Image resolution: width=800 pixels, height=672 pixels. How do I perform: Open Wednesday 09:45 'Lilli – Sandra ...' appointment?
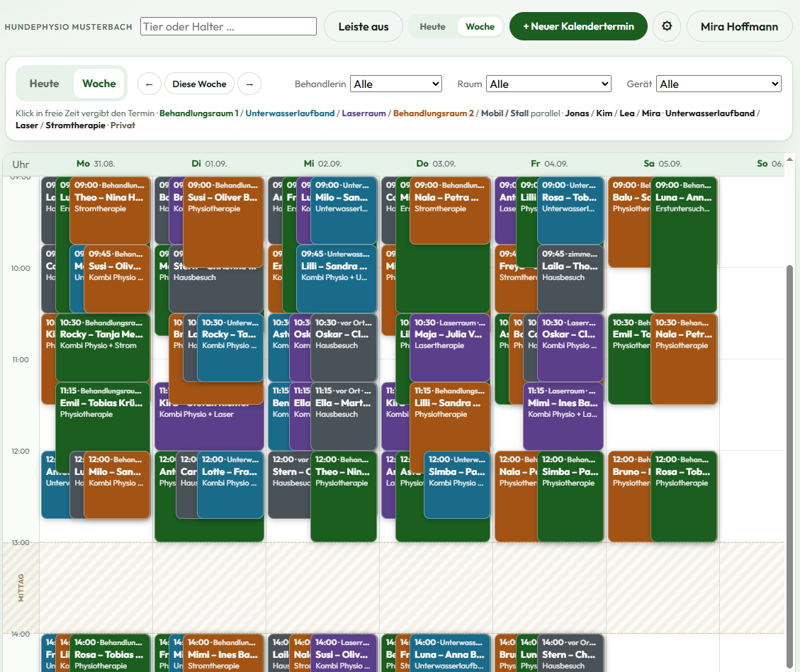coord(336,279)
